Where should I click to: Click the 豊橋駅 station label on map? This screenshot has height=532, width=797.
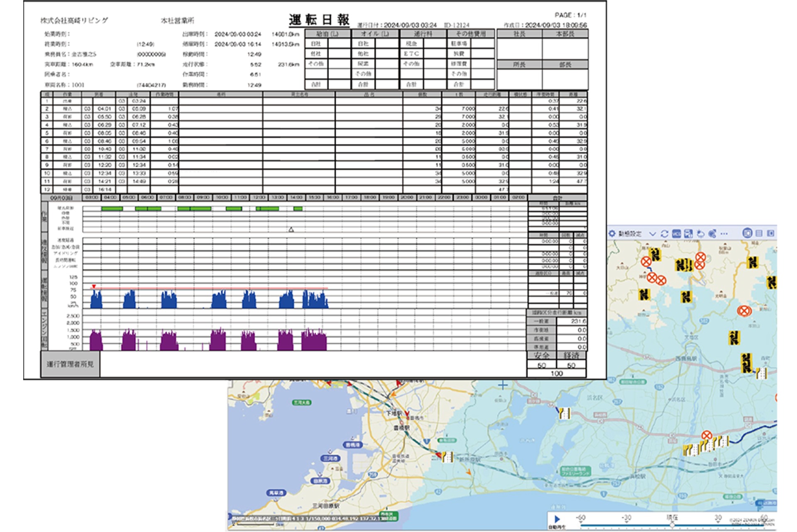(x=401, y=428)
